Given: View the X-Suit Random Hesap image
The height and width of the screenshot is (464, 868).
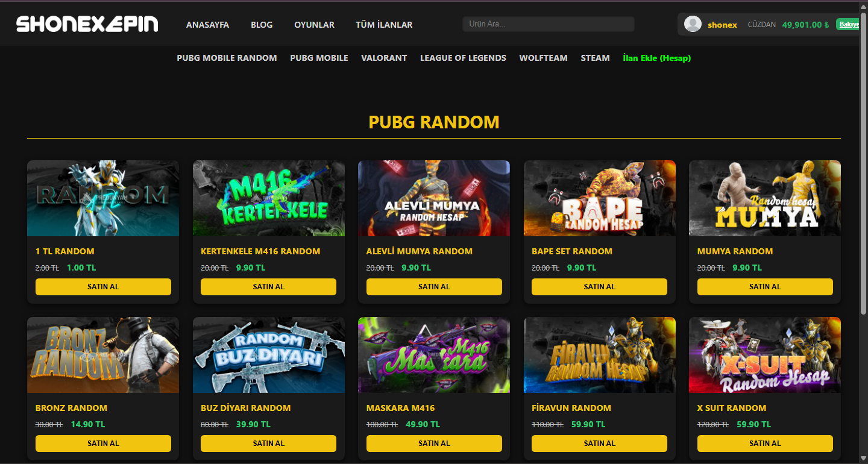Looking at the screenshot, I should point(765,355).
